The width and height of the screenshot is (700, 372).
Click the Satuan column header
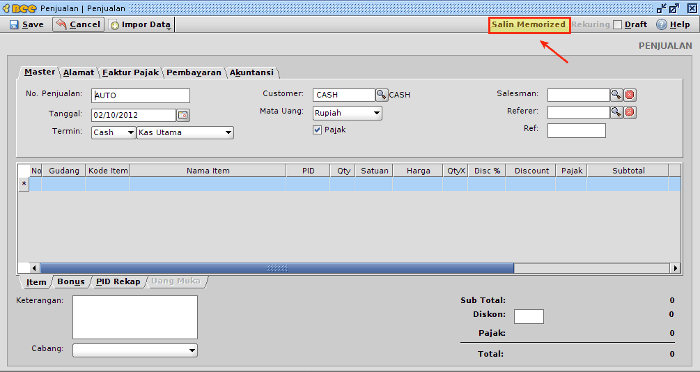point(374,171)
